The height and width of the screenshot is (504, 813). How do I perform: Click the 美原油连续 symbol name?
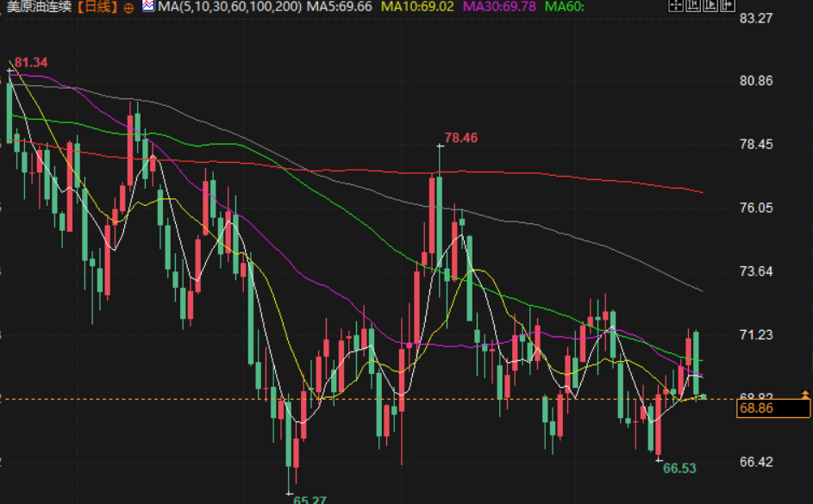(37, 7)
